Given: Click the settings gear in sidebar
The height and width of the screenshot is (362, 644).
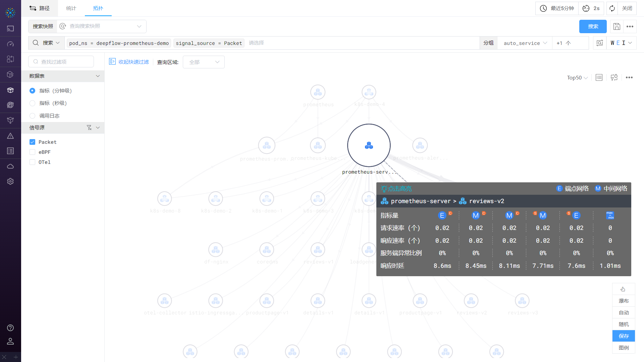Looking at the screenshot, I should click(x=10, y=181).
